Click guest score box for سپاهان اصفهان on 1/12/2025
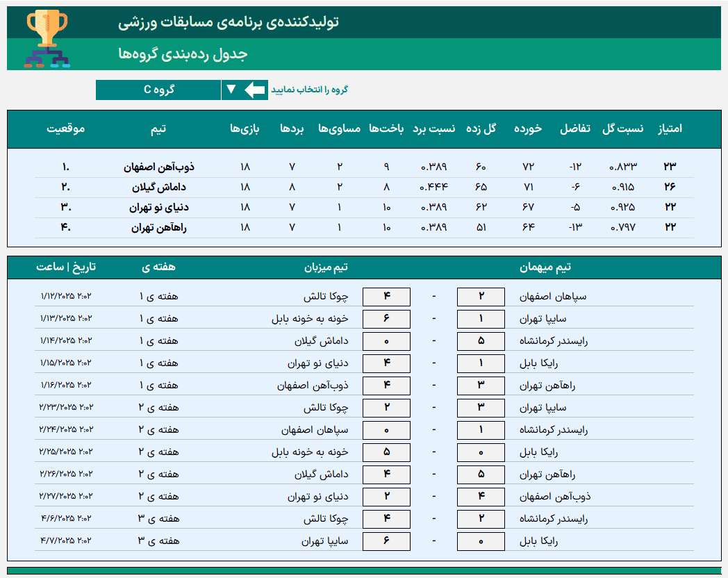This screenshot has width=728, height=578. tap(481, 297)
